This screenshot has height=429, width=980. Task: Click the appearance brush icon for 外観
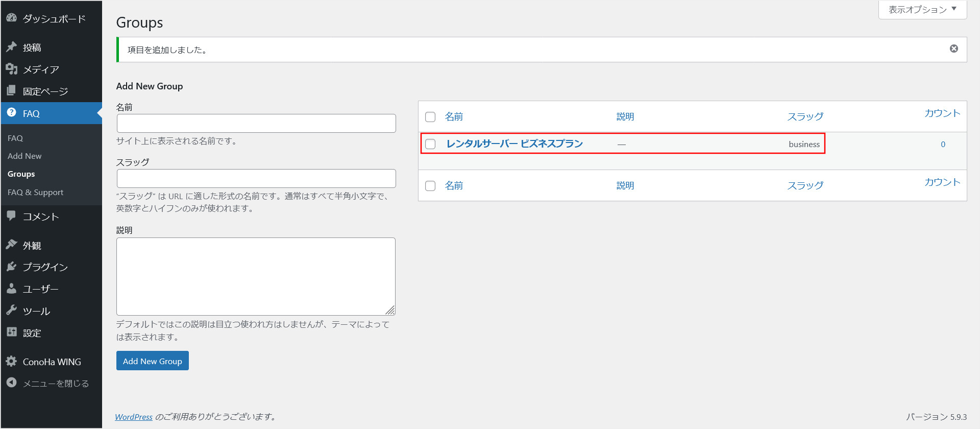click(11, 245)
